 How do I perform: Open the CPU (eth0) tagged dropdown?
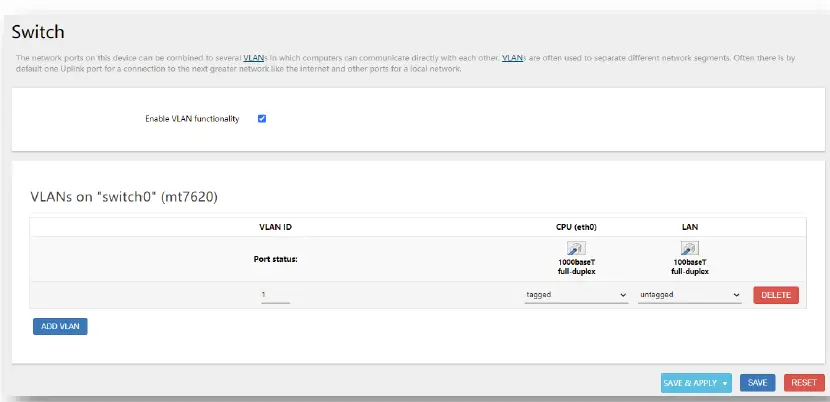click(x=576, y=295)
